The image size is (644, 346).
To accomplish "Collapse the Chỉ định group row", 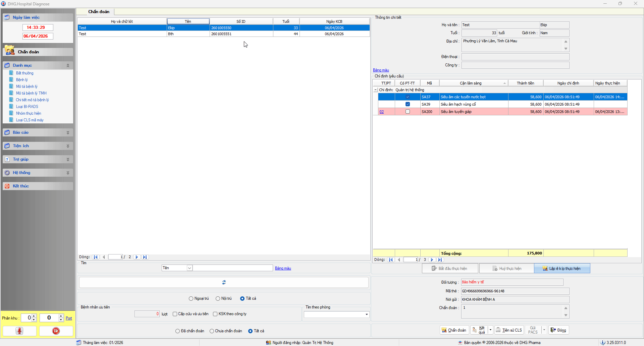I will (x=375, y=90).
